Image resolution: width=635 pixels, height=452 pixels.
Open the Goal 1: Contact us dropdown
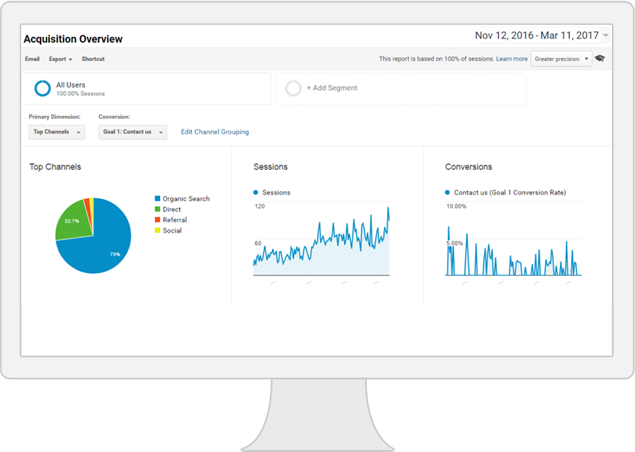click(x=132, y=132)
